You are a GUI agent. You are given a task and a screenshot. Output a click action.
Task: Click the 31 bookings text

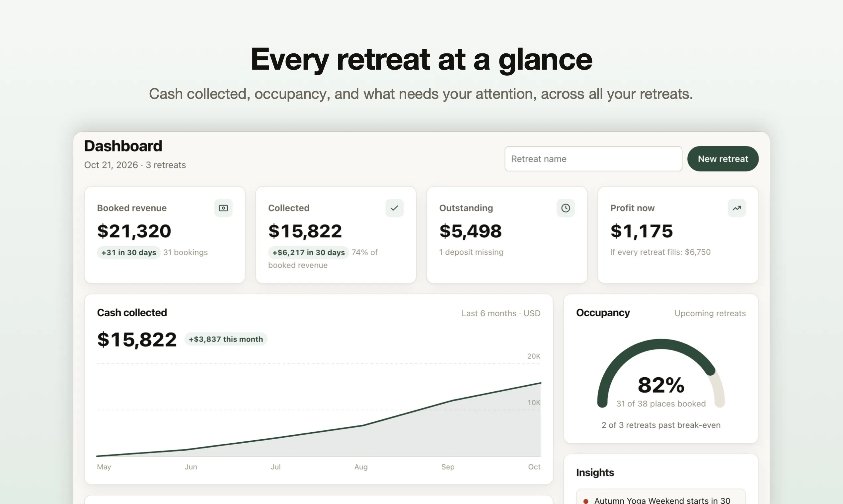(x=185, y=252)
